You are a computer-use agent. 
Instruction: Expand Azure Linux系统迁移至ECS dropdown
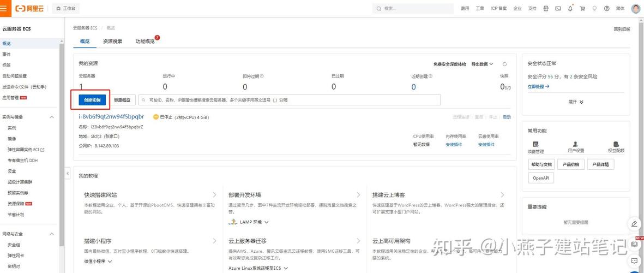(x=258, y=268)
